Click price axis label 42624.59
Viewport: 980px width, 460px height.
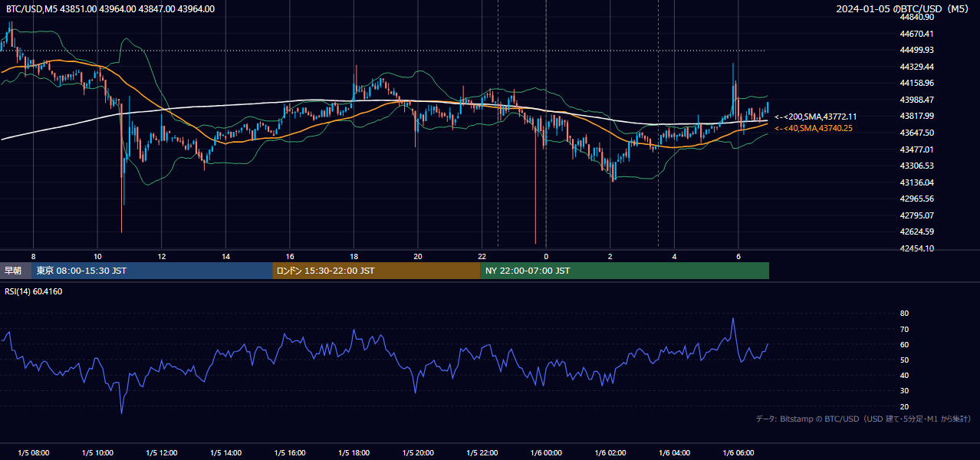point(916,232)
